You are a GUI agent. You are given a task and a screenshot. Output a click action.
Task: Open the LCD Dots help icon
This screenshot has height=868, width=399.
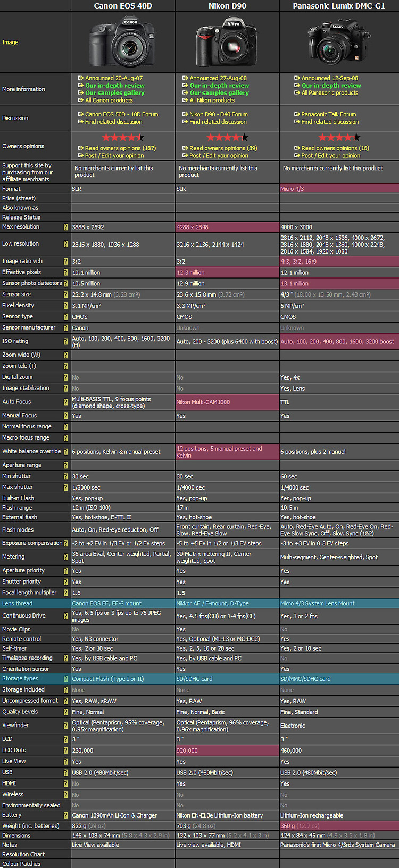click(x=66, y=751)
